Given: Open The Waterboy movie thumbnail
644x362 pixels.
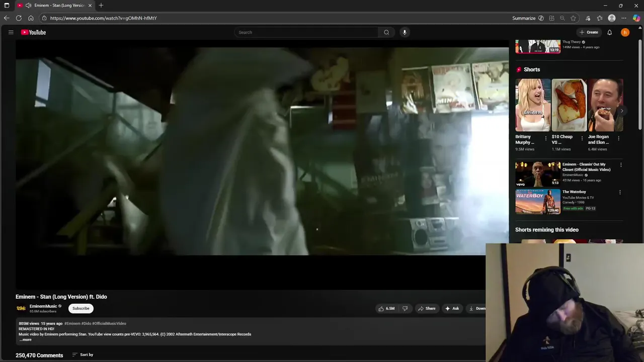Looking at the screenshot, I should [538, 201].
